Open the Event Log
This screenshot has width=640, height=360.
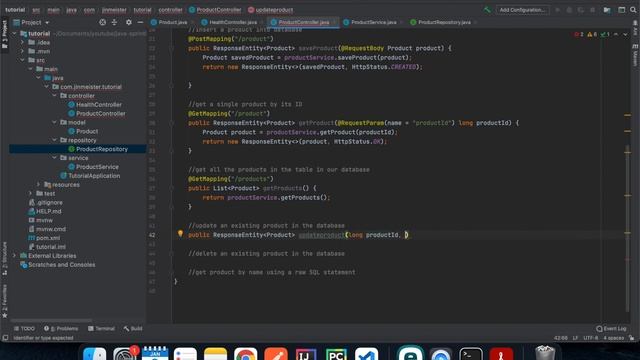tap(611, 329)
